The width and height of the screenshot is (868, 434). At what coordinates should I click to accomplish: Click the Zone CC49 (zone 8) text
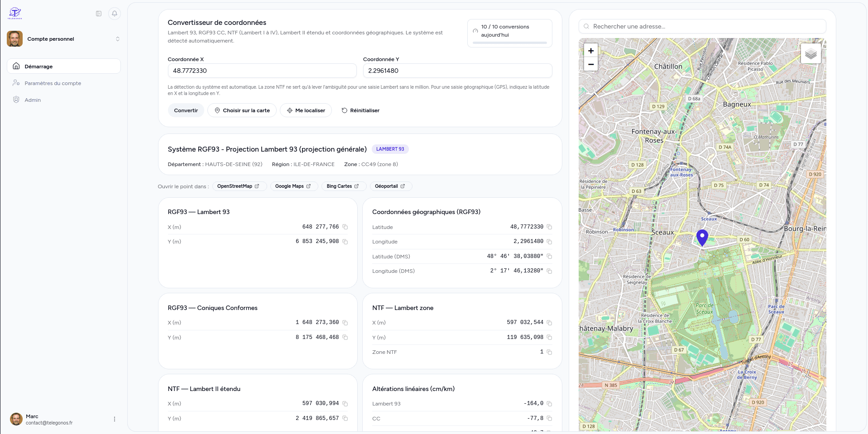coord(371,164)
